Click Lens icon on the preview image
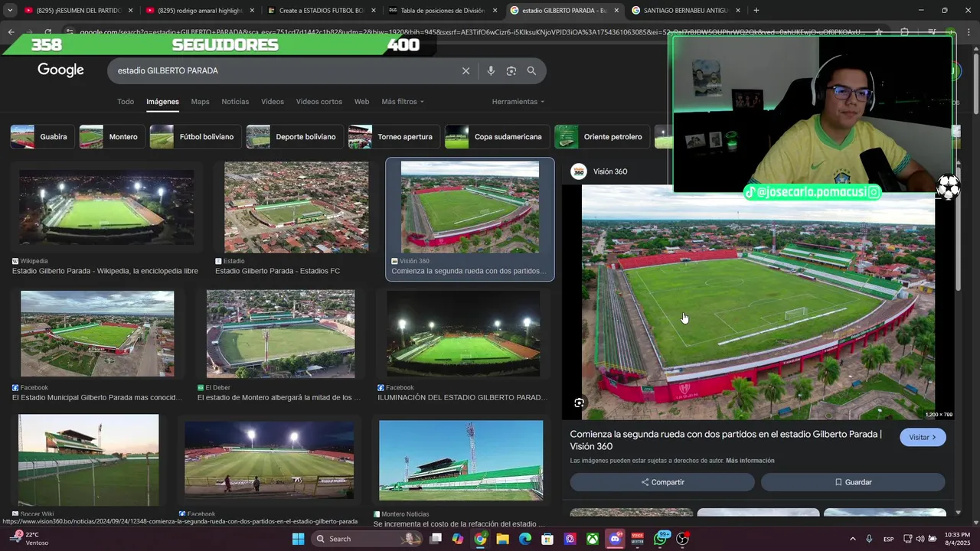The image size is (980, 551). click(579, 403)
